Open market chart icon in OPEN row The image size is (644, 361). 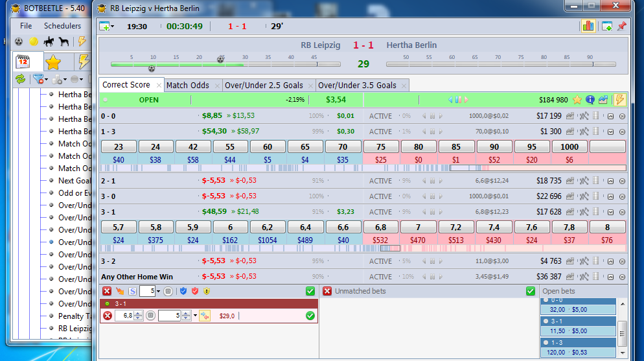(x=603, y=100)
